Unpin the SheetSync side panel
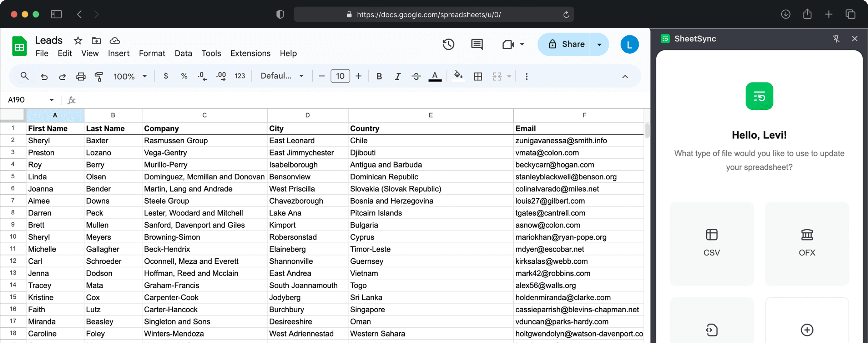Viewport: 868px width, 343px height. 836,39
